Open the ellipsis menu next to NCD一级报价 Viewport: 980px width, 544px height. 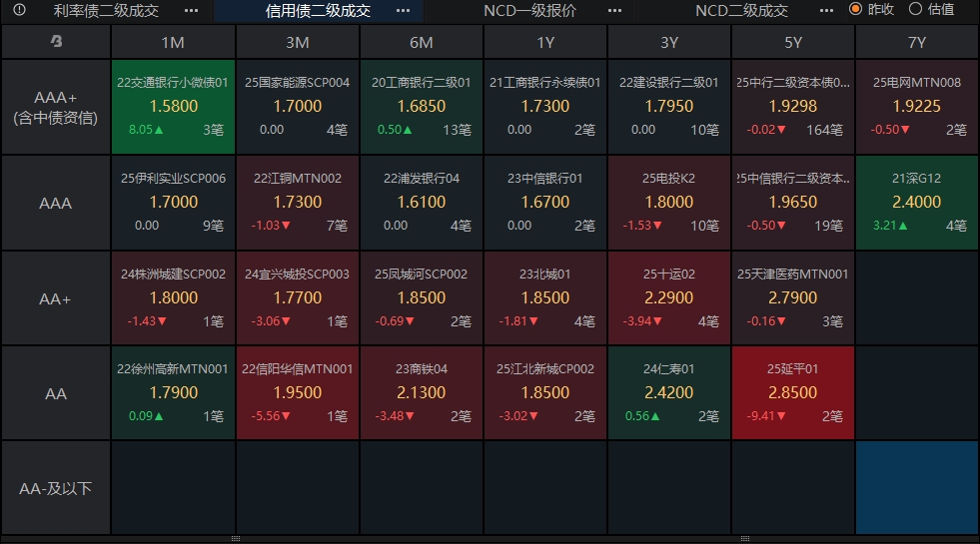coord(615,11)
